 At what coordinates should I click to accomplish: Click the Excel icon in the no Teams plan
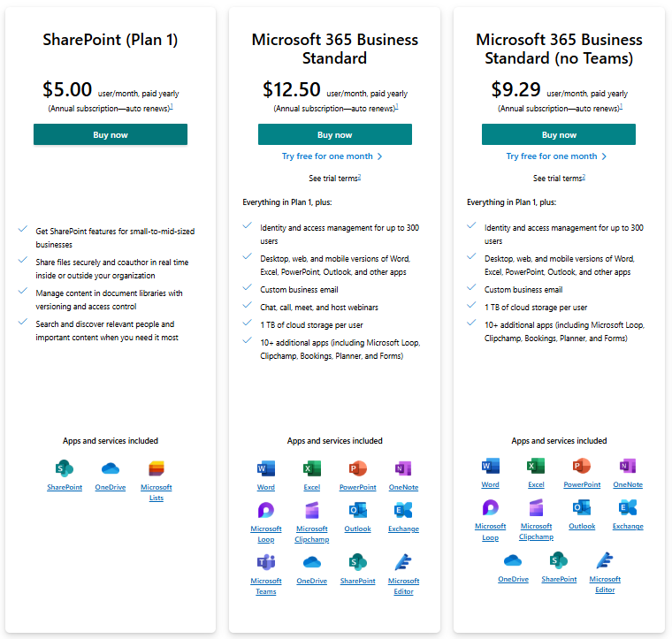[x=536, y=466]
